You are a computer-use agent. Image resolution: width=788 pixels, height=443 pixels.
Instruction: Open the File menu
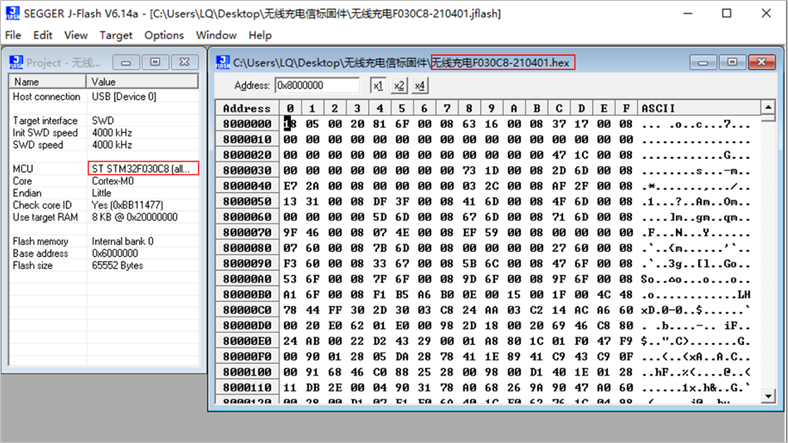tap(13, 35)
